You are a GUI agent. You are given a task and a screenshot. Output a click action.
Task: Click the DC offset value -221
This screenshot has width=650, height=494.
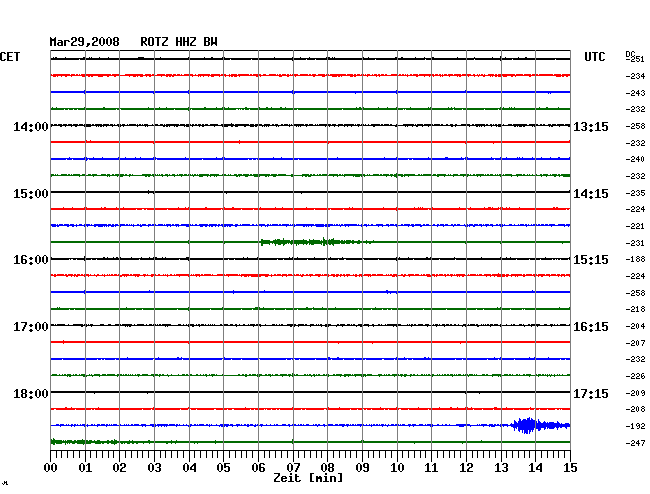(635, 226)
